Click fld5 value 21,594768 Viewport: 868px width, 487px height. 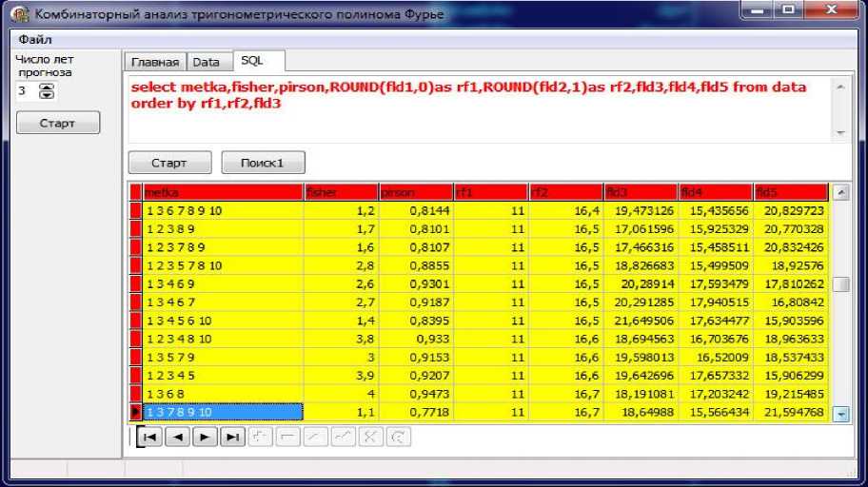[790, 412]
